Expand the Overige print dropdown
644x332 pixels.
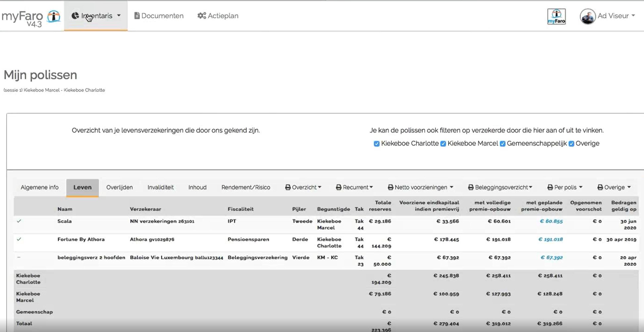tap(629, 187)
